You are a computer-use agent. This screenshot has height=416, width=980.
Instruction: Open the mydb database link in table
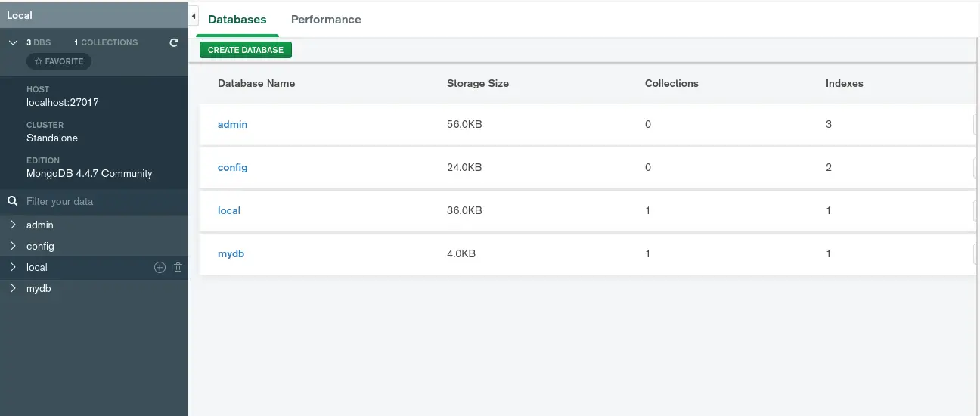pos(231,253)
